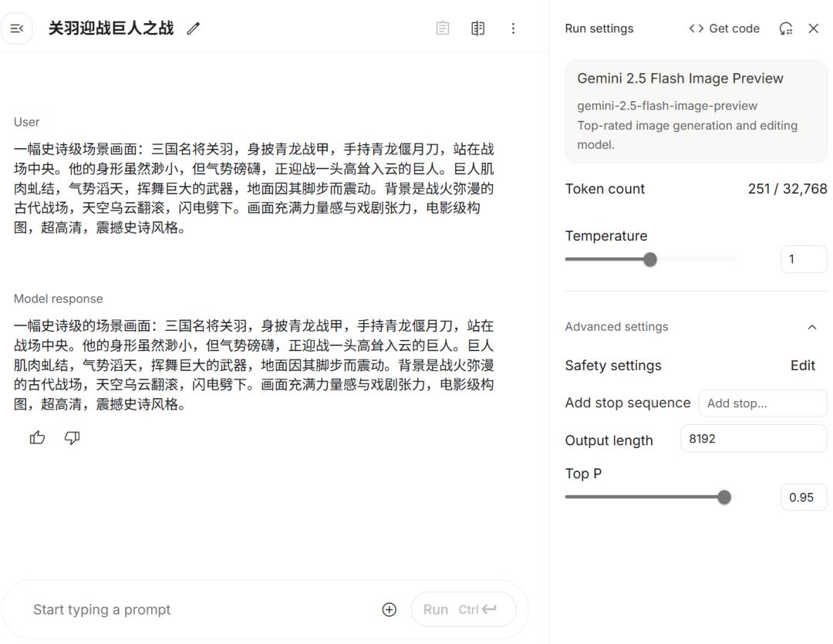The height and width of the screenshot is (644, 833).
Task: Open Get code for this prompt
Action: (x=723, y=28)
